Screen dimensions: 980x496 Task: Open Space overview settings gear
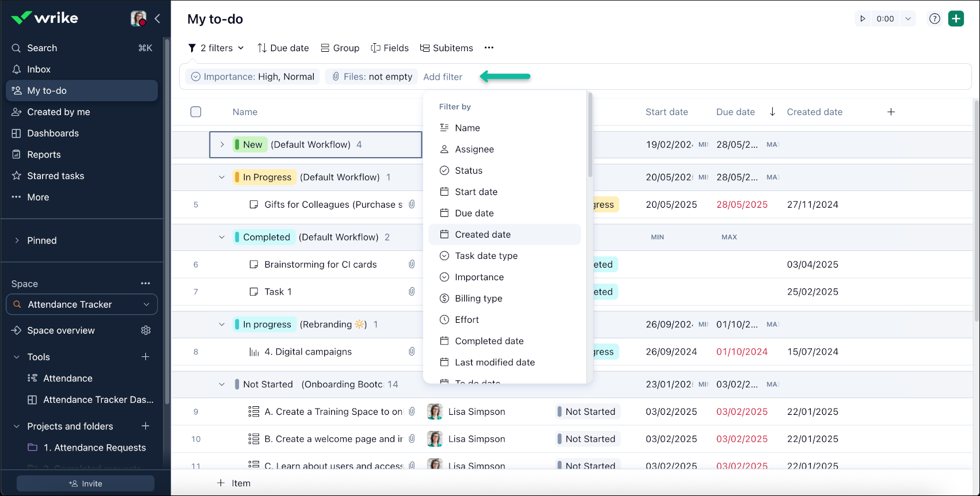coord(146,330)
